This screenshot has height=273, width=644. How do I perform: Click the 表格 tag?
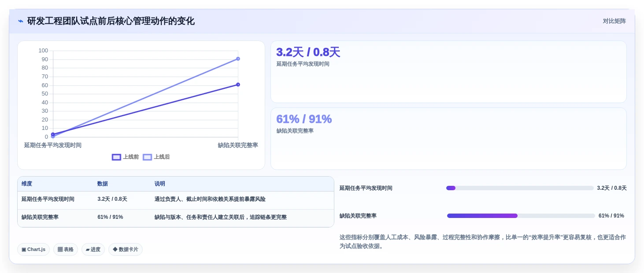(66, 249)
